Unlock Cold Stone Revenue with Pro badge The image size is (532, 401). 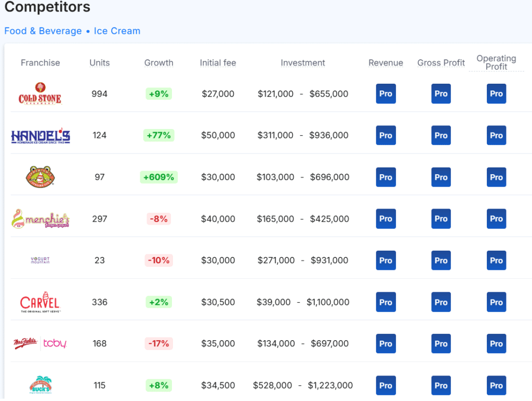pyautogui.click(x=386, y=94)
